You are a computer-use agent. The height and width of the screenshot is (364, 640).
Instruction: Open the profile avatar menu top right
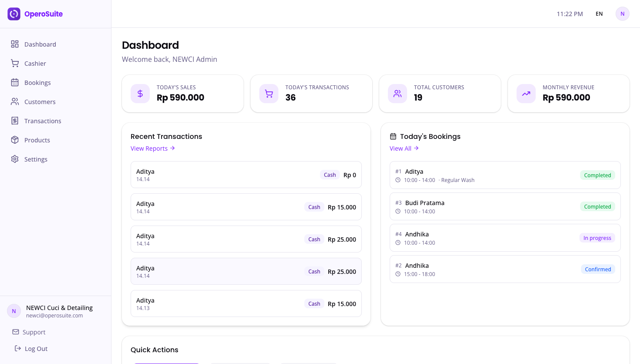click(x=622, y=13)
